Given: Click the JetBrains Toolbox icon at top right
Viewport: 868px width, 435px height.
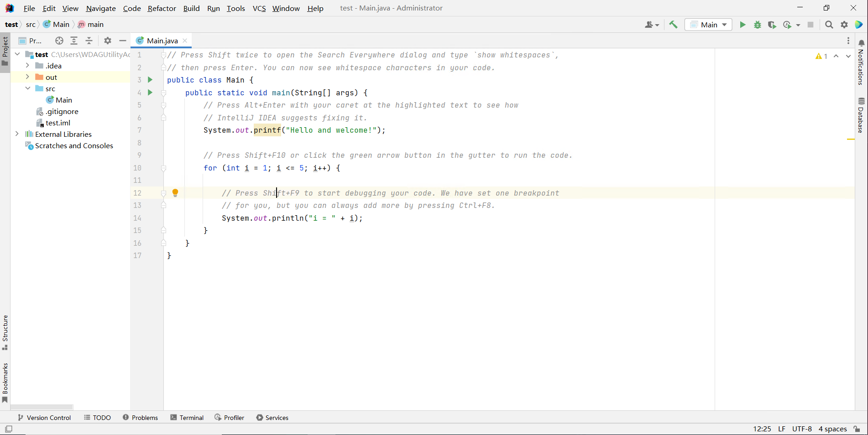Looking at the screenshot, I should tap(859, 25).
